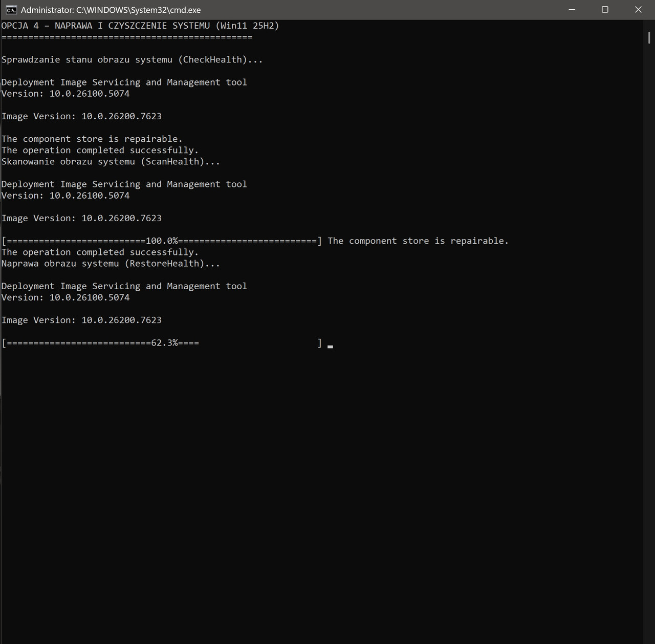Click line 'Naprawa obrazu systemu (RestoreHealth)...'
Screen dimensions: 655x644
coord(111,264)
